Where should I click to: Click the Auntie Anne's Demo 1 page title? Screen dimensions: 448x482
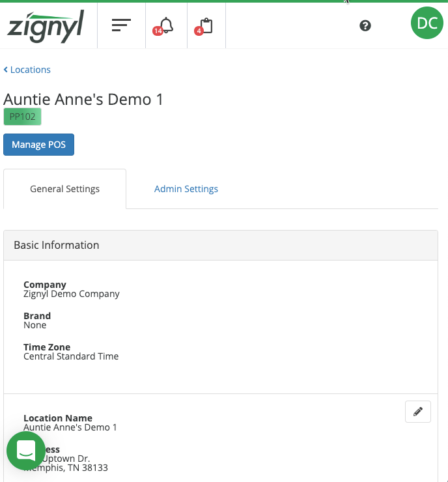83,99
